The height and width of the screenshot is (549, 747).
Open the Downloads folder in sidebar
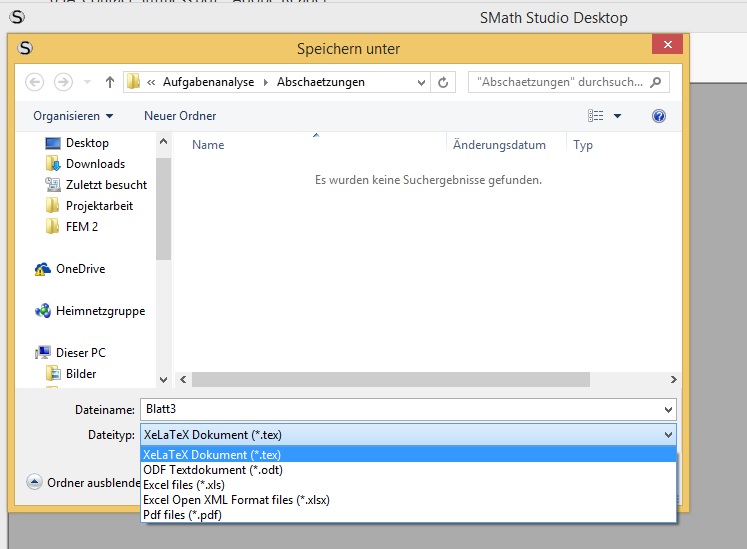tap(94, 164)
